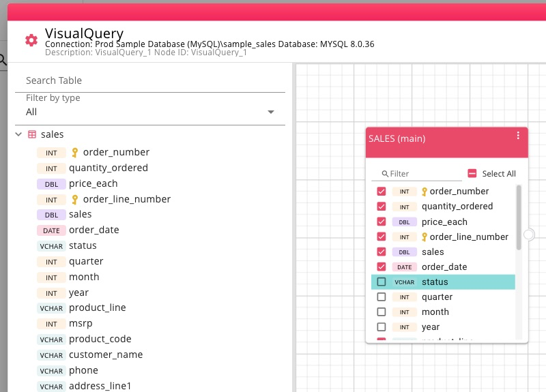546x392 pixels.
Task: Select customer_name in the table tree
Action: pyautogui.click(x=106, y=355)
